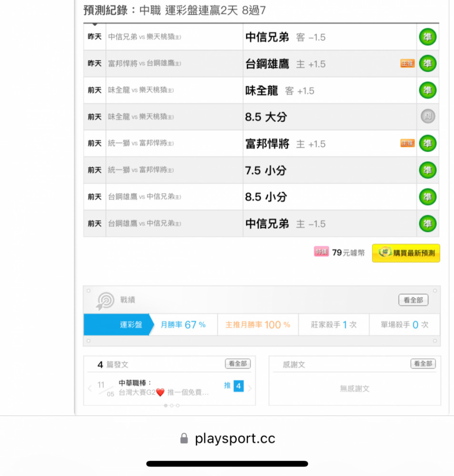Click the orange 主推 tag on 富邦悍將 row
Image resolution: width=454 pixels, height=476 pixels.
tap(407, 143)
